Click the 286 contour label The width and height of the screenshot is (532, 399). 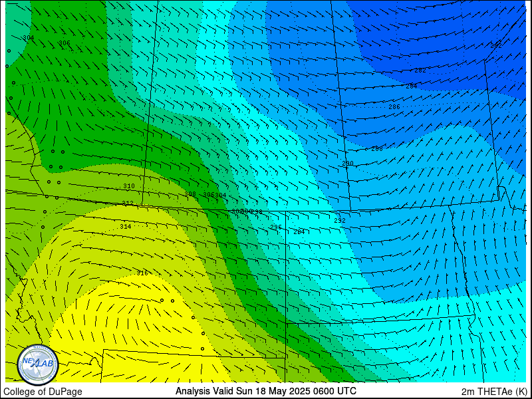[394, 107]
